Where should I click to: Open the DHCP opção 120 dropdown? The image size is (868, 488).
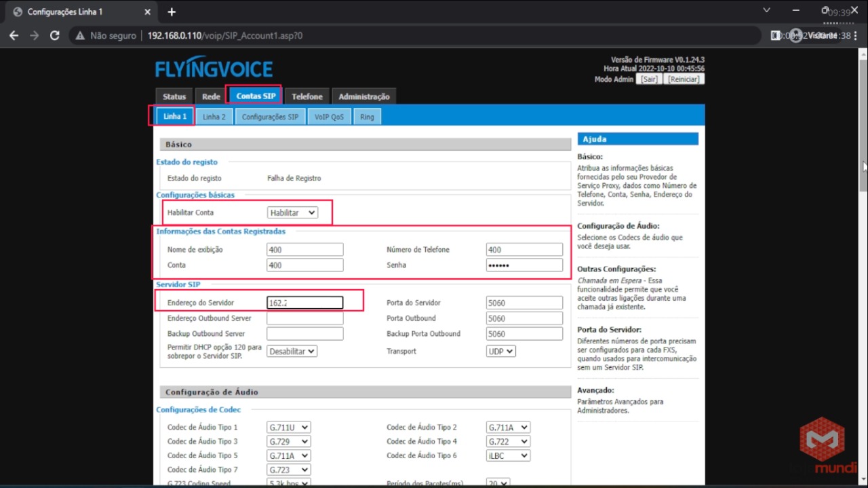[x=292, y=352]
